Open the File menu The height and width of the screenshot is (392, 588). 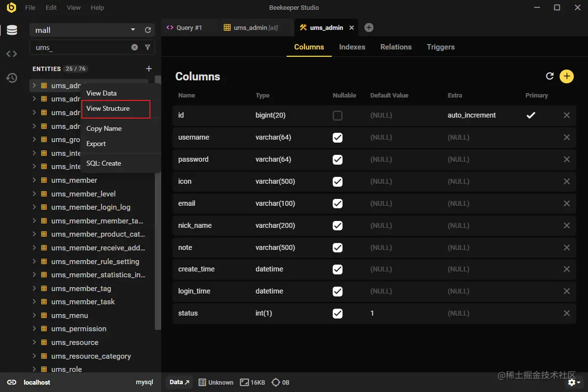click(30, 8)
